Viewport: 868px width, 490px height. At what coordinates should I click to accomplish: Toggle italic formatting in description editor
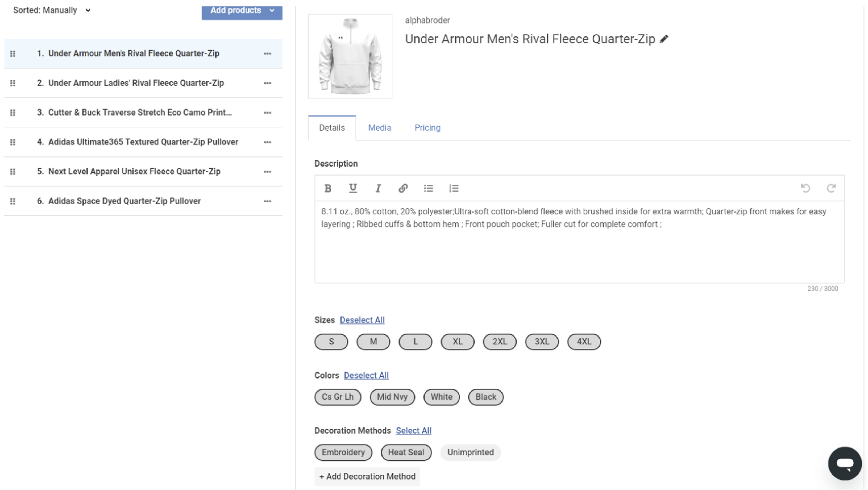coord(378,188)
